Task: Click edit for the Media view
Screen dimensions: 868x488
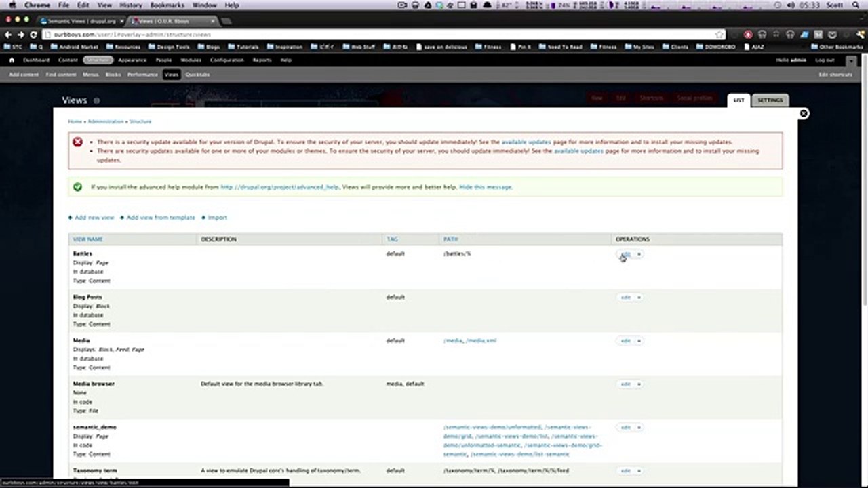Action: 625,341
